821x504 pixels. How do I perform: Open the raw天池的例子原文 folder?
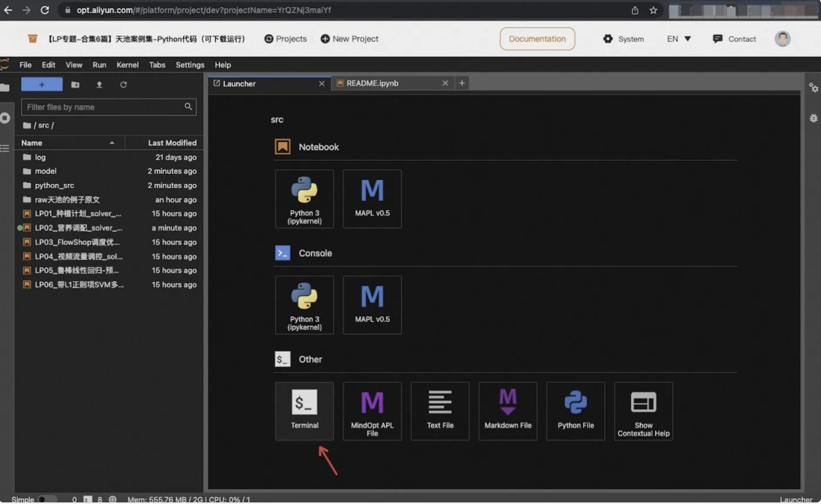click(109, 199)
